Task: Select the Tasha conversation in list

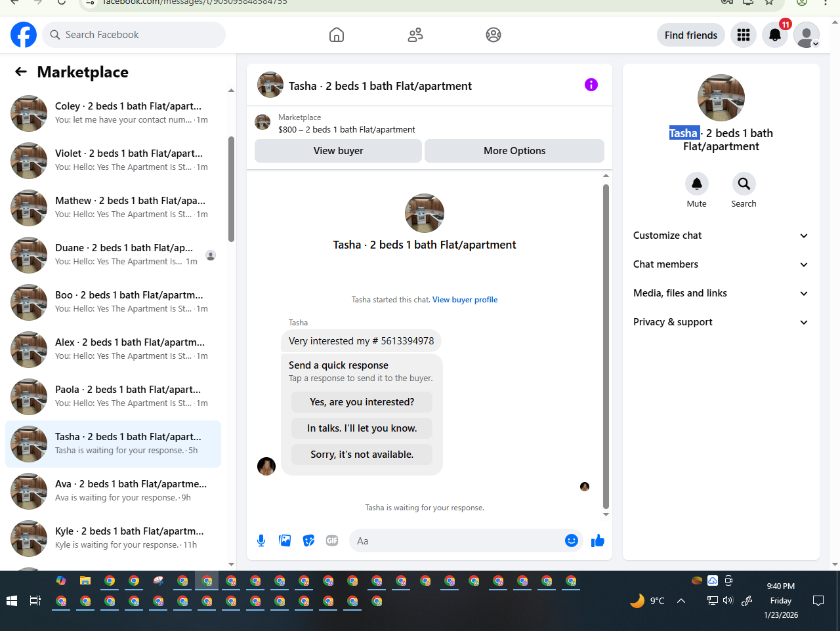Action: click(x=113, y=444)
